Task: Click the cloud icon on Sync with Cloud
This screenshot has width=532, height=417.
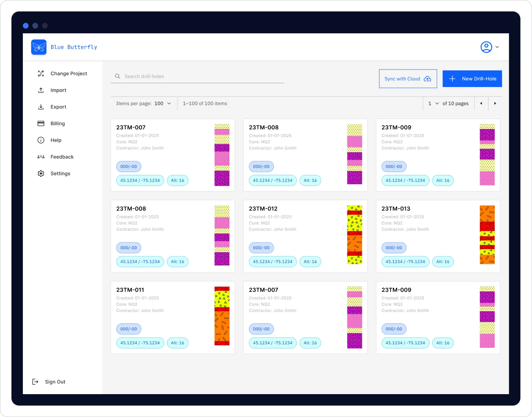Action: [427, 79]
